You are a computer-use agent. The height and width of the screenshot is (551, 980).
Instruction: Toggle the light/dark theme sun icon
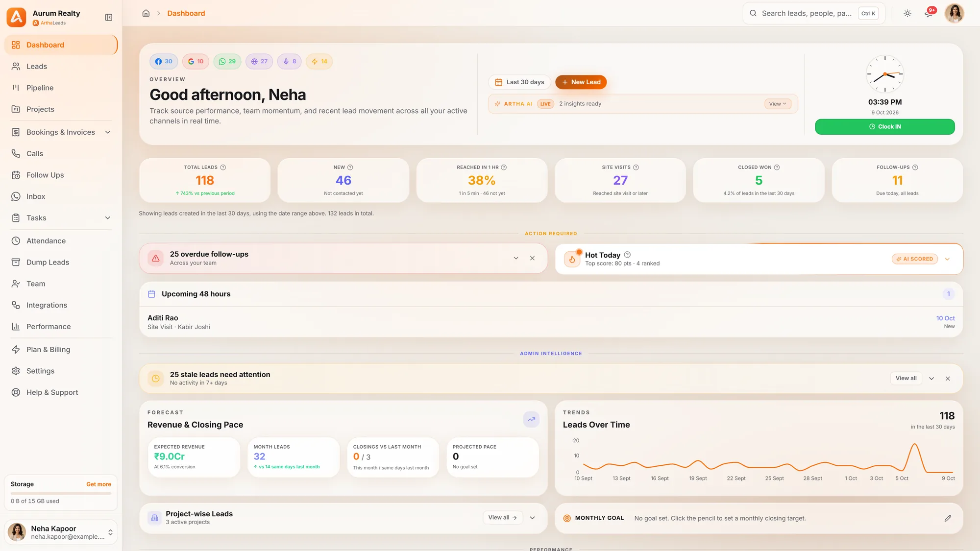907,14
